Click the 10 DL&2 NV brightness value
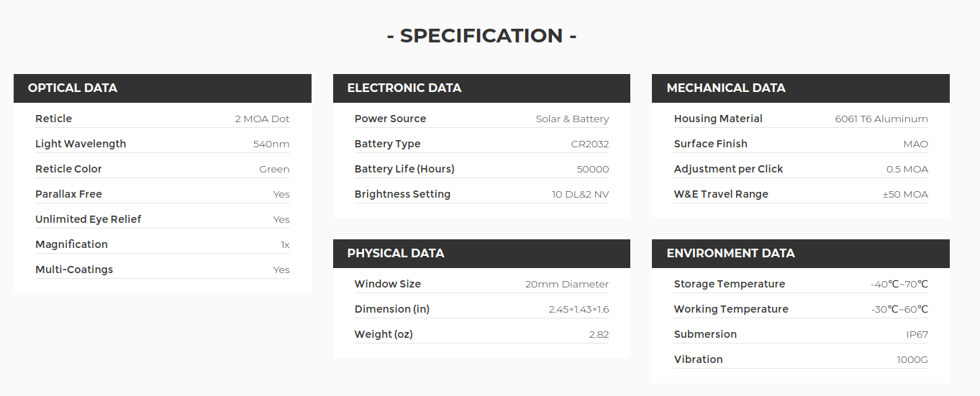980x396 pixels. pyautogui.click(x=581, y=195)
